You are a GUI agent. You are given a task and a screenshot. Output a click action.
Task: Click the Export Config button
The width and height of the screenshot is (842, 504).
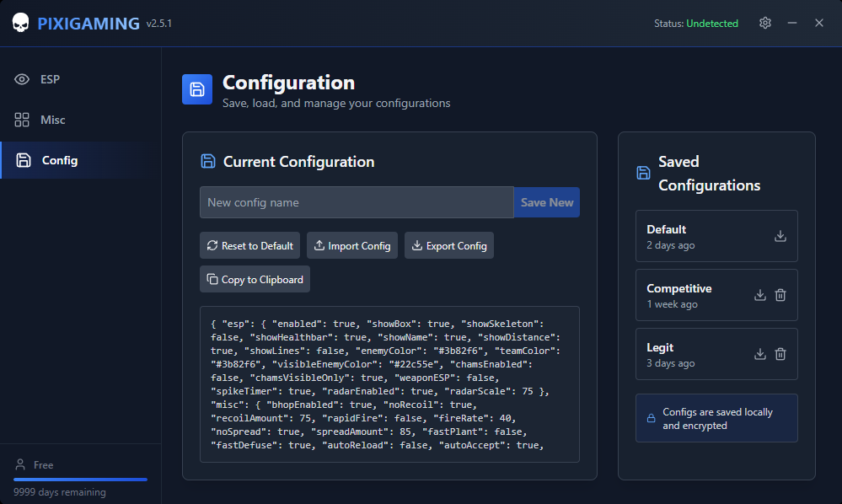[x=449, y=245]
